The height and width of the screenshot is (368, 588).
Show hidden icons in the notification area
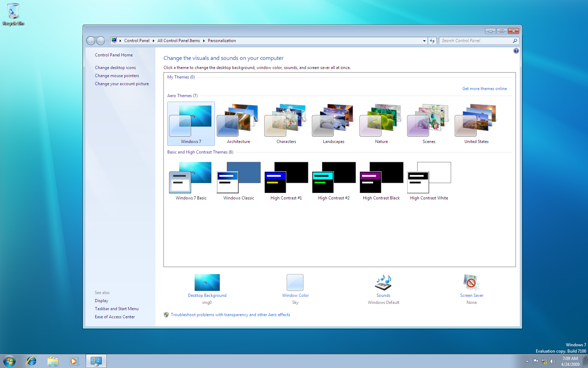(x=527, y=361)
